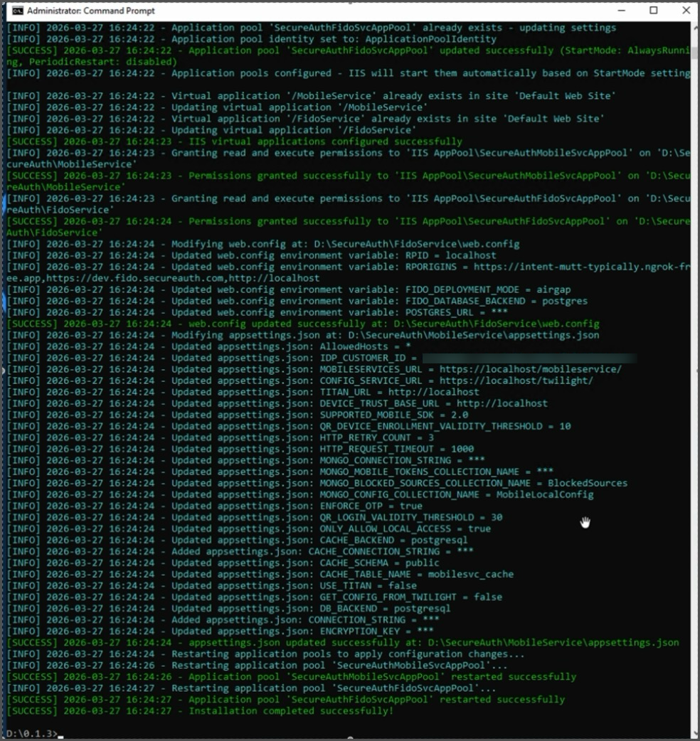Screen dimensions: 700x741
Task: Click the 'MOBILESERVICES_URL' line
Action: point(314,369)
